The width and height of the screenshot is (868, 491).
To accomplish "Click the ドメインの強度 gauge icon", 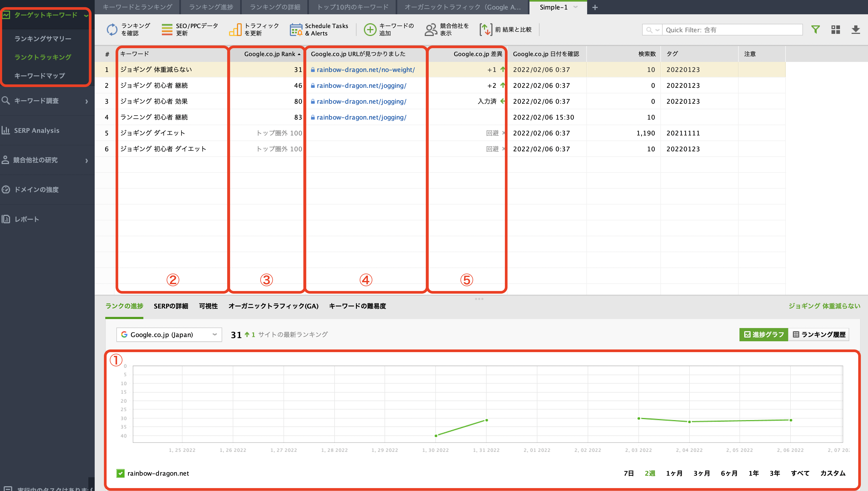I will pos(6,189).
